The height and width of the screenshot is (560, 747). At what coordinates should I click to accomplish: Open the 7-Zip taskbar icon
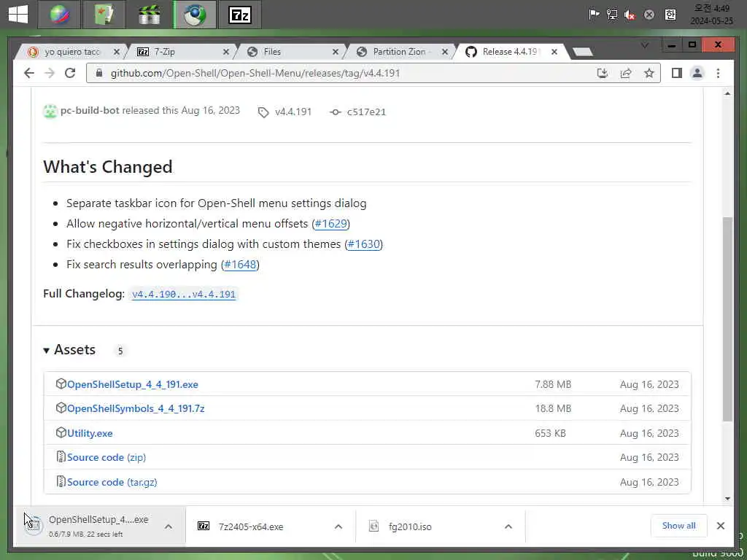[239, 15]
